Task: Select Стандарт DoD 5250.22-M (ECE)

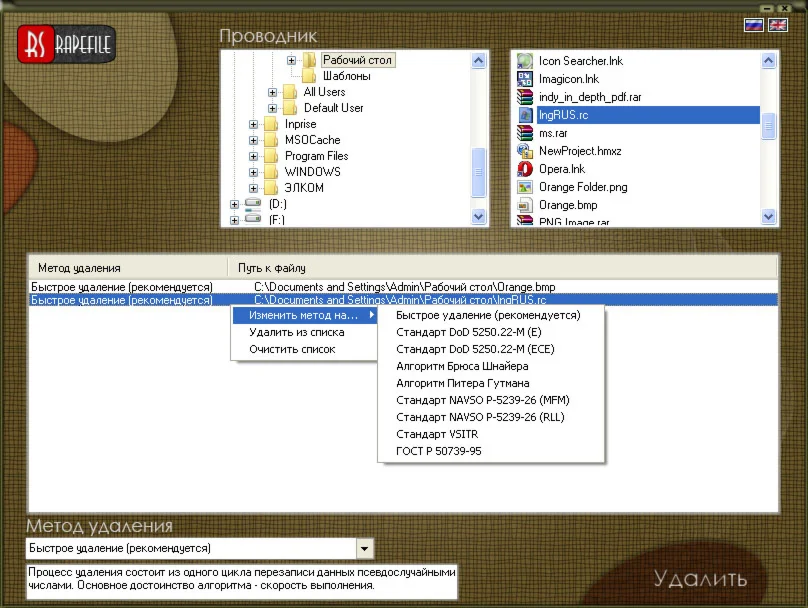Action: click(491, 349)
